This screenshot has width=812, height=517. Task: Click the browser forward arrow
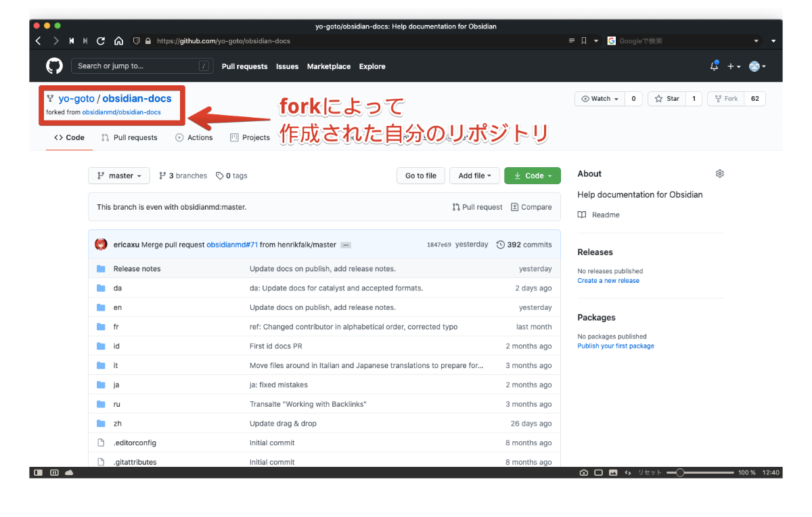(55, 41)
